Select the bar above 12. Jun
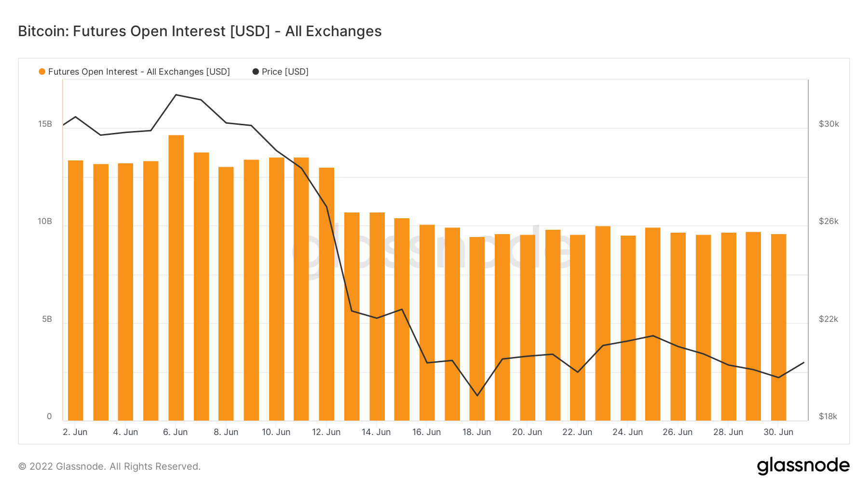868x488 pixels. 326,294
